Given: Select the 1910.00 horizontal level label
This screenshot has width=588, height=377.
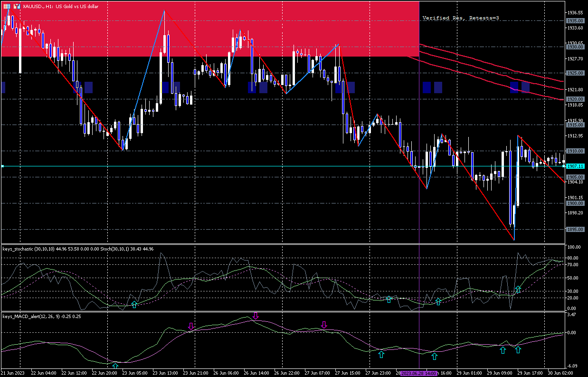Looking at the screenshot, I should pyautogui.click(x=575, y=151).
